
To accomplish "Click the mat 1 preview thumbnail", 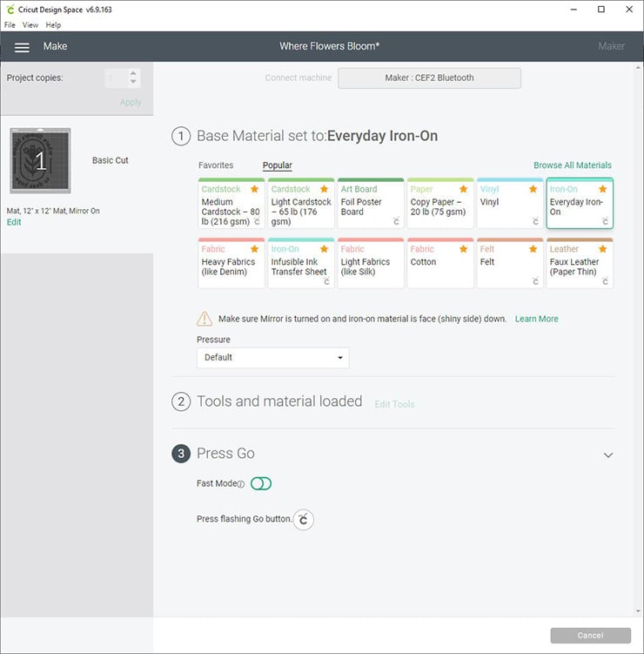I will click(x=40, y=160).
